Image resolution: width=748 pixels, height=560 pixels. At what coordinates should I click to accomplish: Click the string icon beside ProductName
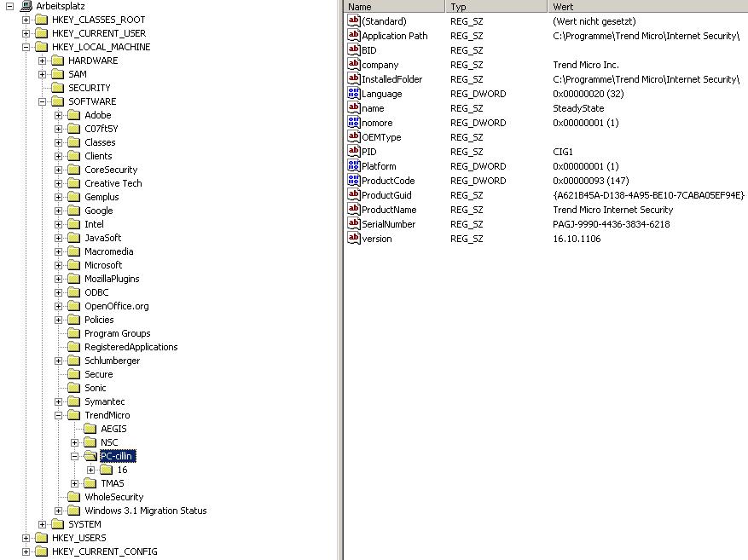(x=353, y=209)
